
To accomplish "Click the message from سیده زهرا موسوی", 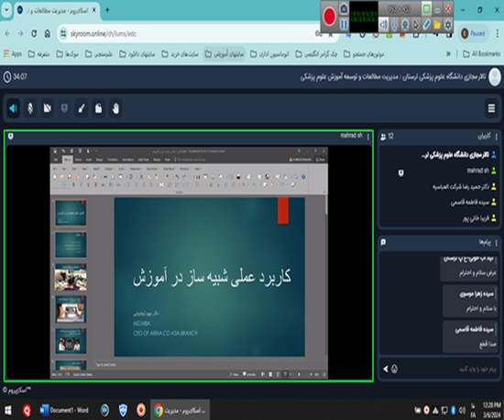I will coord(470,302).
